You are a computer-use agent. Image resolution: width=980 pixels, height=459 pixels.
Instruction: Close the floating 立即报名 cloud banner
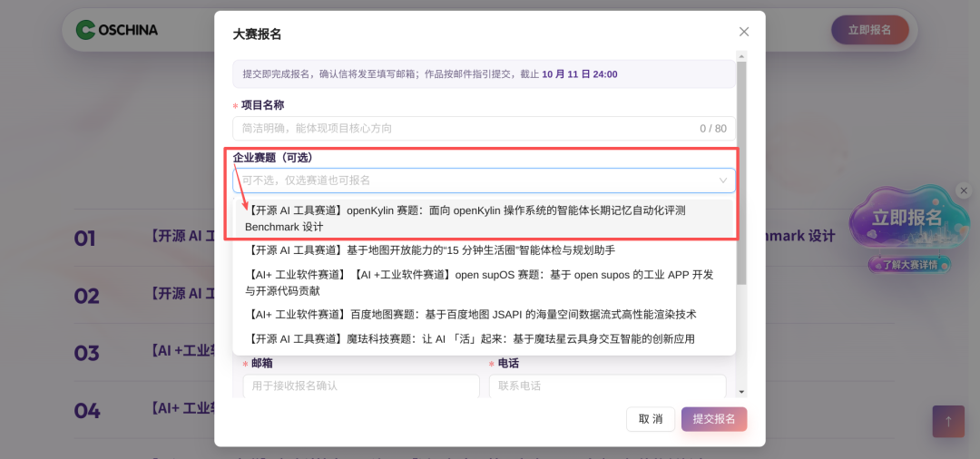click(964, 190)
